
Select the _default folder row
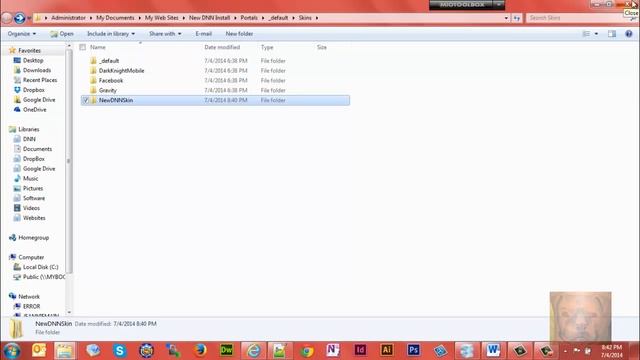[x=215, y=61]
